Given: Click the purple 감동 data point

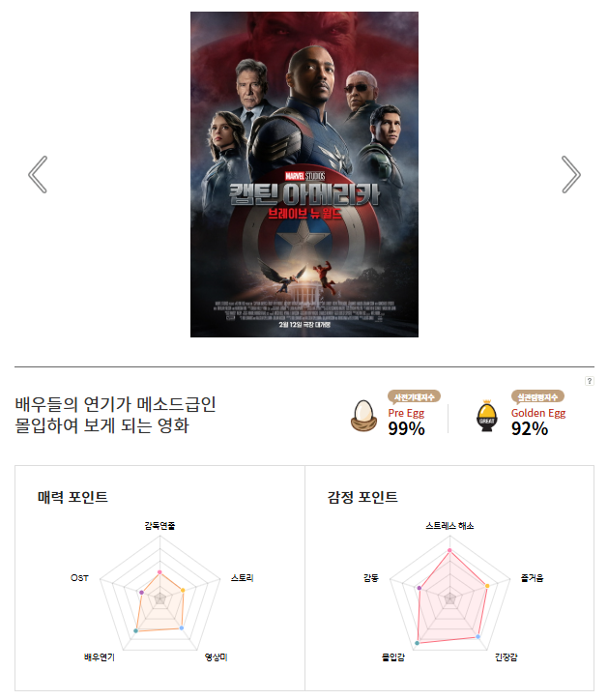Looking at the screenshot, I should tap(420, 588).
